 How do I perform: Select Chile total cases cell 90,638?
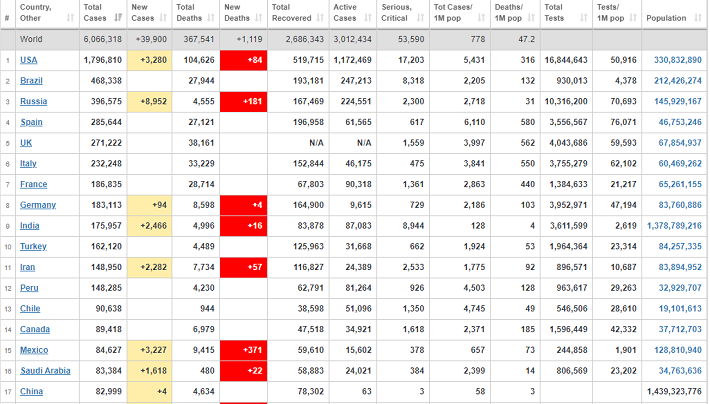tap(103, 308)
